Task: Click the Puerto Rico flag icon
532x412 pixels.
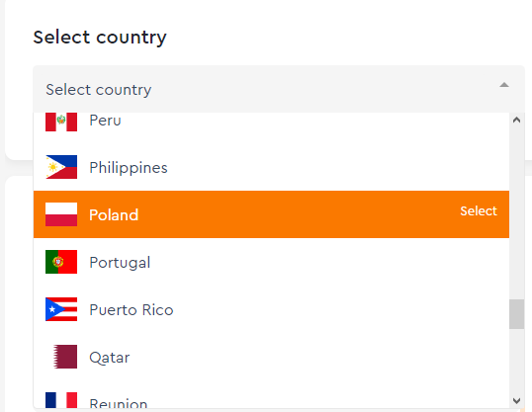Action: (61, 309)
